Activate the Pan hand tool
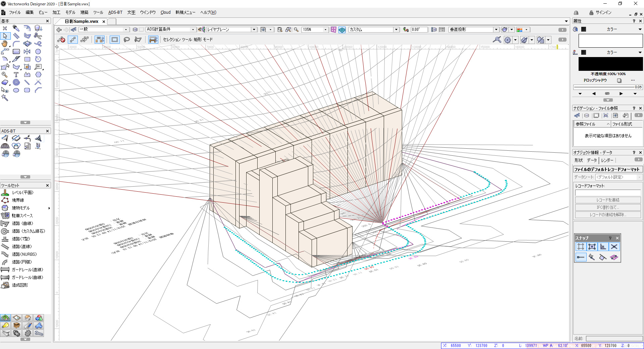 point(5,44)
